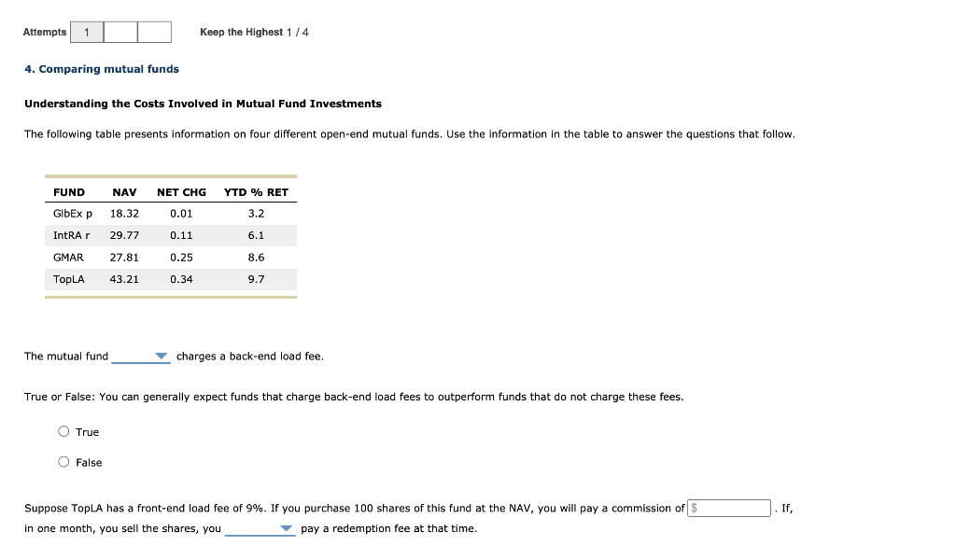Viewport: 956px width, 560px height.
Task: Click the 9.7 YTD return value
Action: pos(259,279)
